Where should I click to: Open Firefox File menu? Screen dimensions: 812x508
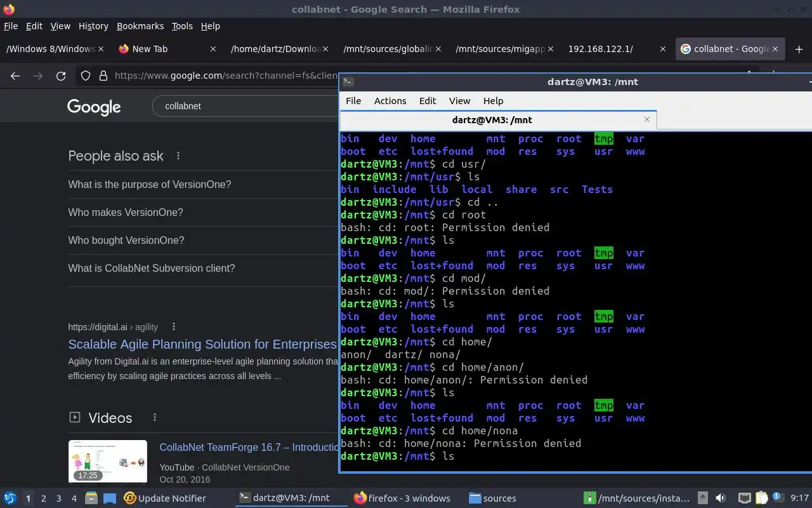tap(11, 26)
